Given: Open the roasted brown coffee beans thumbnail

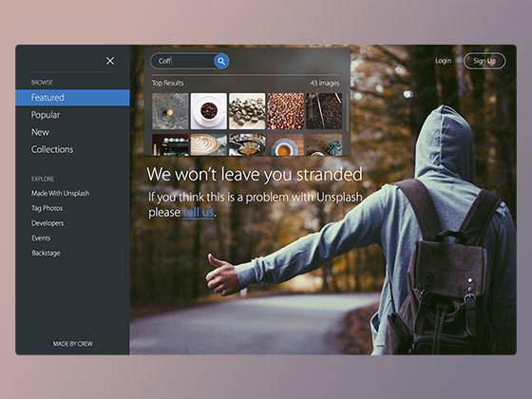Looking at the screenshot, I should (x=286, y=111).
